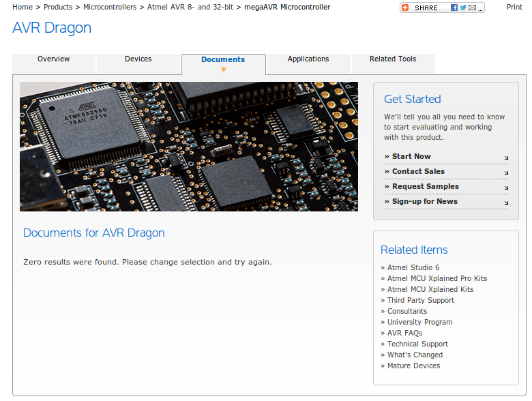Click the ellipsis more-share-options icon
532x401 pixels.
[x=480, y=10]
